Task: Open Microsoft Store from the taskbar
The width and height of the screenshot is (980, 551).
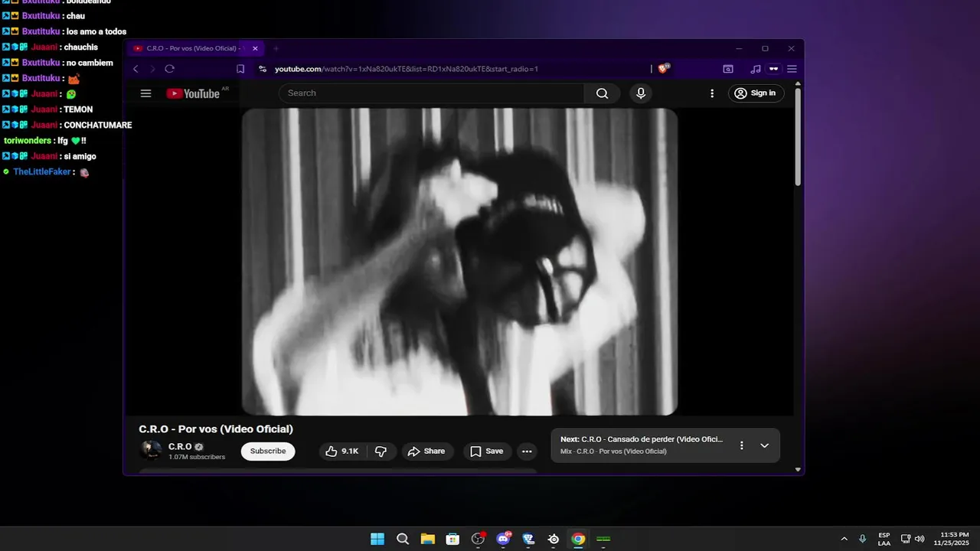Action: 452,539
